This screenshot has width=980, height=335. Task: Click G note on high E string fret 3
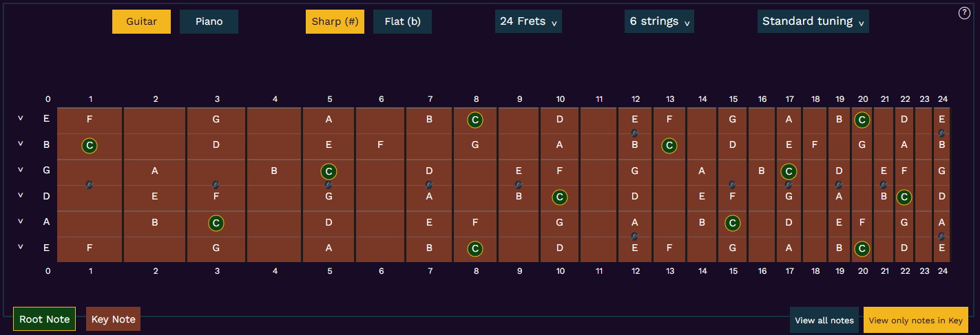click(216, 119)
